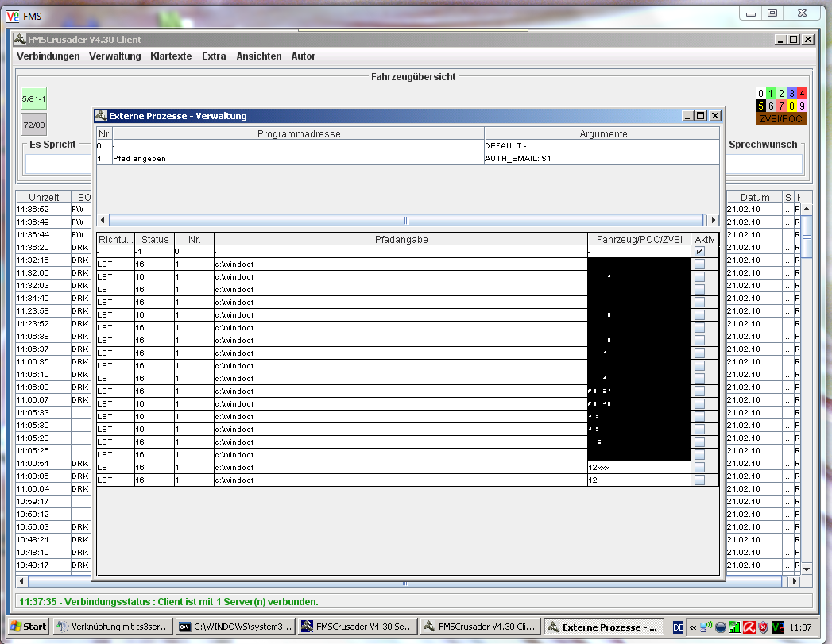The image size is (832, 644).
Task: Click vehicle status button 5/81-1
Action: (34, 99)
